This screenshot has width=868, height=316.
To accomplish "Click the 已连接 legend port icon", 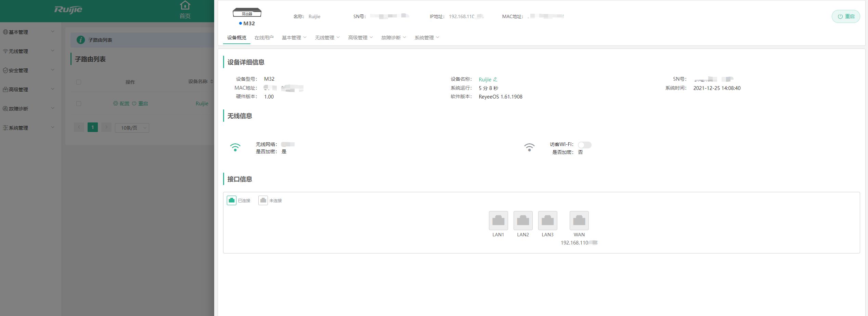I will point(232,200).
